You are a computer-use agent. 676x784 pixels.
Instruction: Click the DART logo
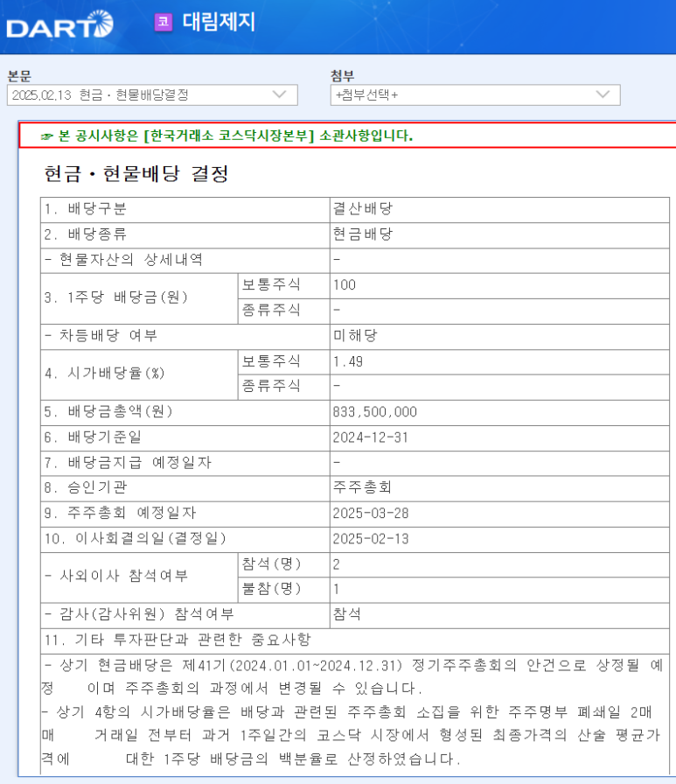[59, 24]
